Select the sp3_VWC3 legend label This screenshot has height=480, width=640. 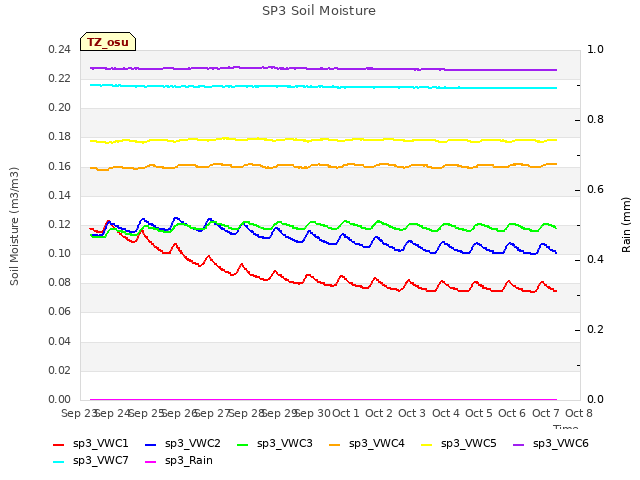click(x=284, y=444)
